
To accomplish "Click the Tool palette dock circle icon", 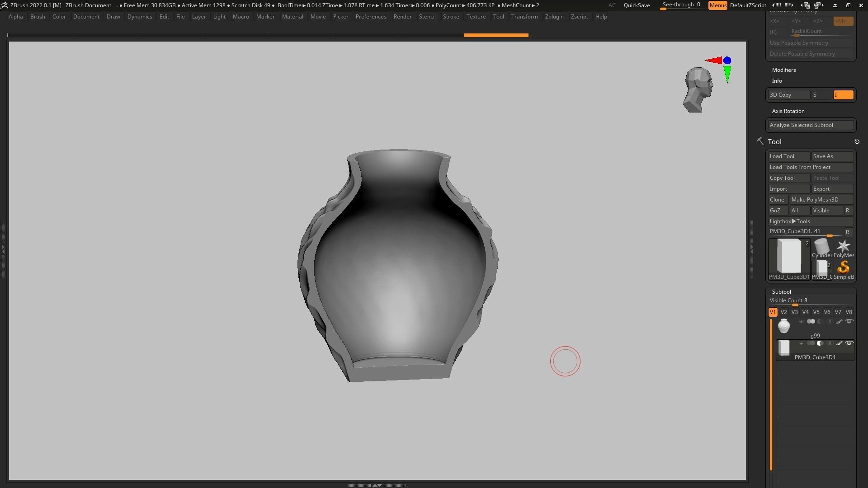I will click(857, 142).
